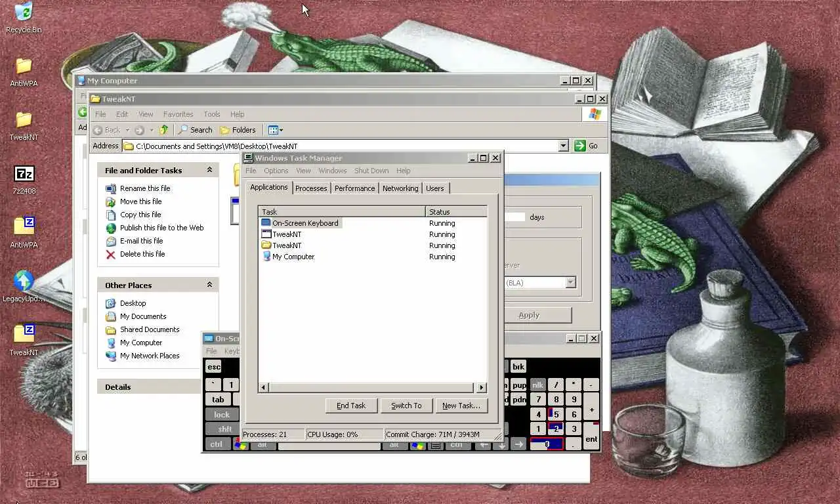Open Task Manager Shut Down menu
840x504 pixels.
tap(371, 171)
